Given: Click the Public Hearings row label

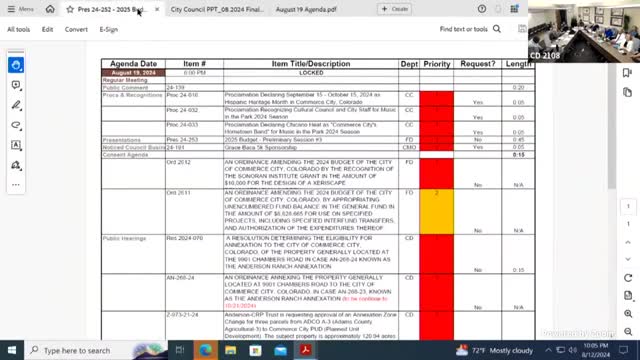Looking at the screenshot, I should [124, 238].
